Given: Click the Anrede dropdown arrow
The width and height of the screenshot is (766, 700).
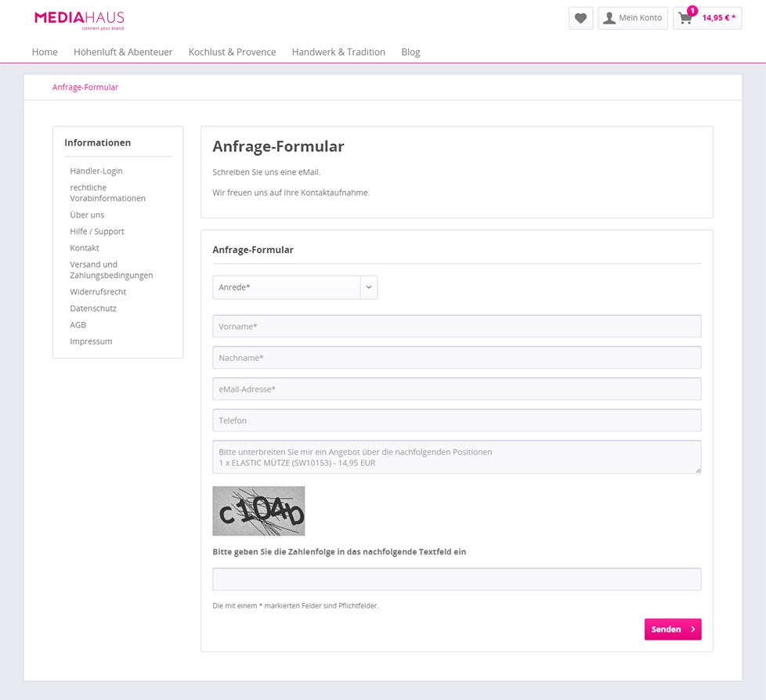Looking at the screenshot, I should [x=368, y=287].
